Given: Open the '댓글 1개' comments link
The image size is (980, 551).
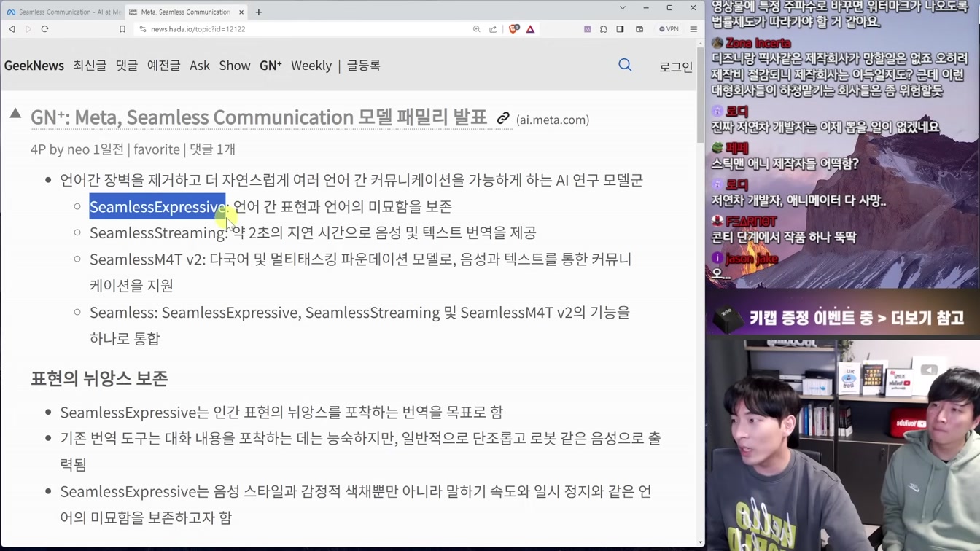Looking at the screenshot, I should point(212,149).
